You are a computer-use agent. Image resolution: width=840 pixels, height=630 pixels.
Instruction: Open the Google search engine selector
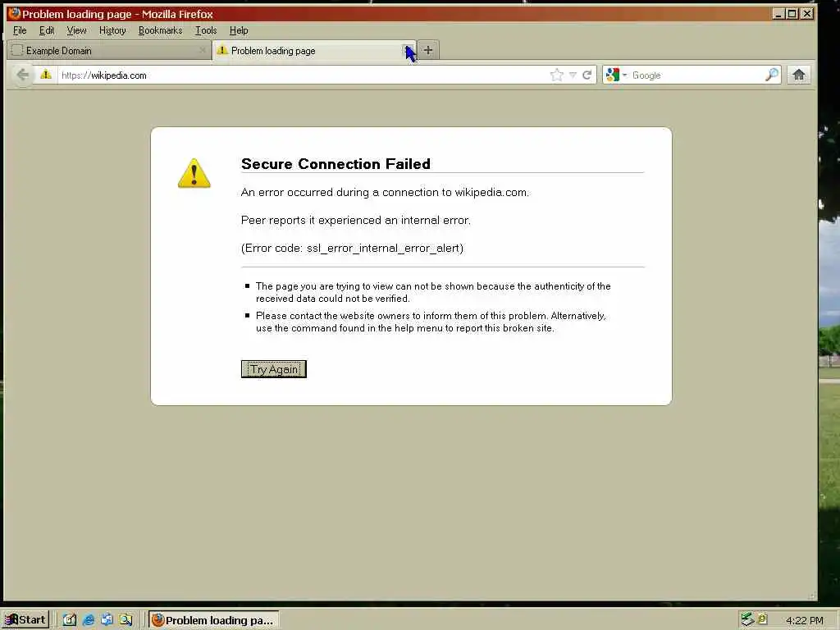coord(616,75)
